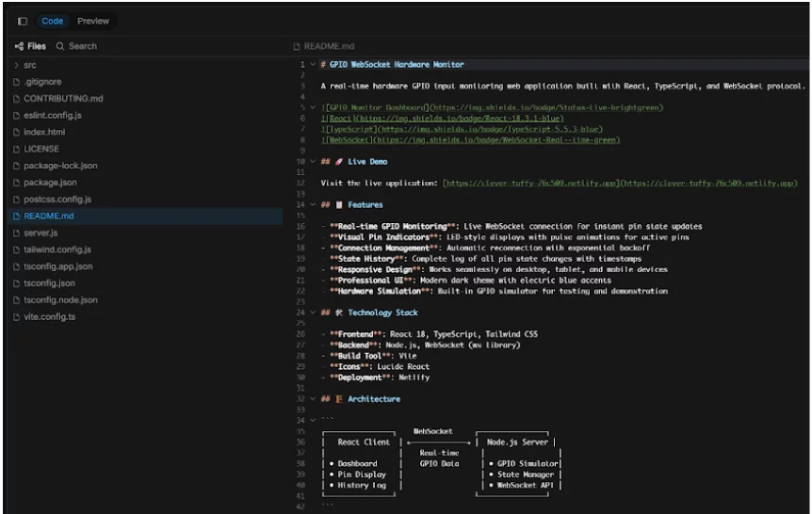Open the Search panel tab
Screen dimensions: 812x514
coord(76,46)
